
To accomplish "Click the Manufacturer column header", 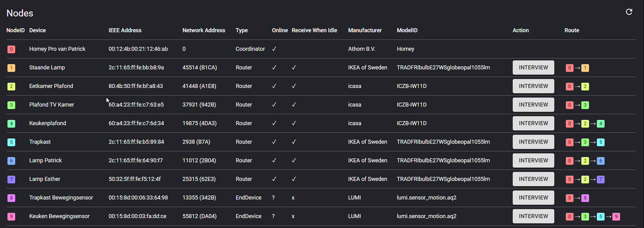I will click(x=365, y=30).
